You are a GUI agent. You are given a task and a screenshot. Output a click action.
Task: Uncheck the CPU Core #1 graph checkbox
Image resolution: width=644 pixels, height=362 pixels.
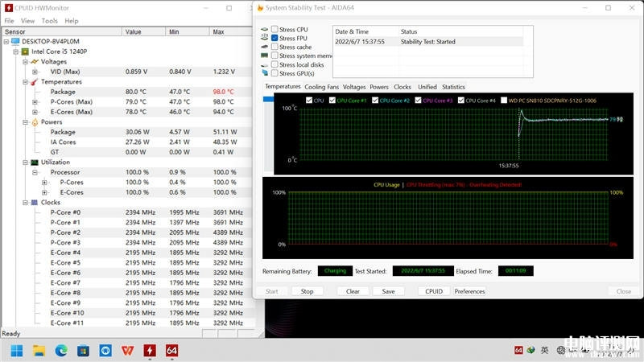332,100
